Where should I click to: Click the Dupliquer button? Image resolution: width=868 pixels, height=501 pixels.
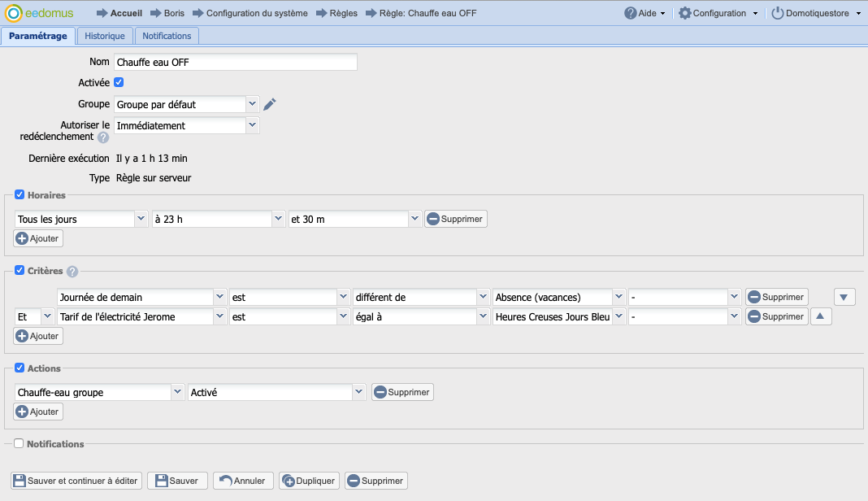click(309, 481)
